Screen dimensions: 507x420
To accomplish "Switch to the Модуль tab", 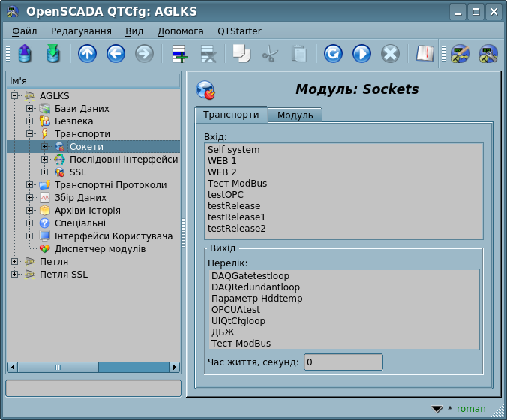I will (x=295, y=115).
